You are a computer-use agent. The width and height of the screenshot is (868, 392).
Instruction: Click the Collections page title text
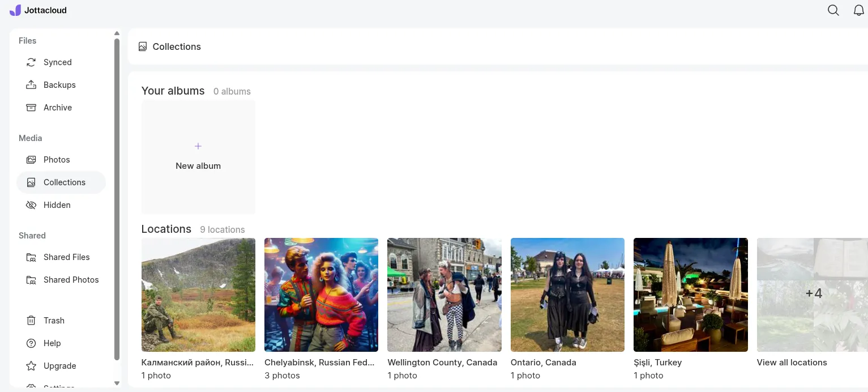[x=177, y=46]
